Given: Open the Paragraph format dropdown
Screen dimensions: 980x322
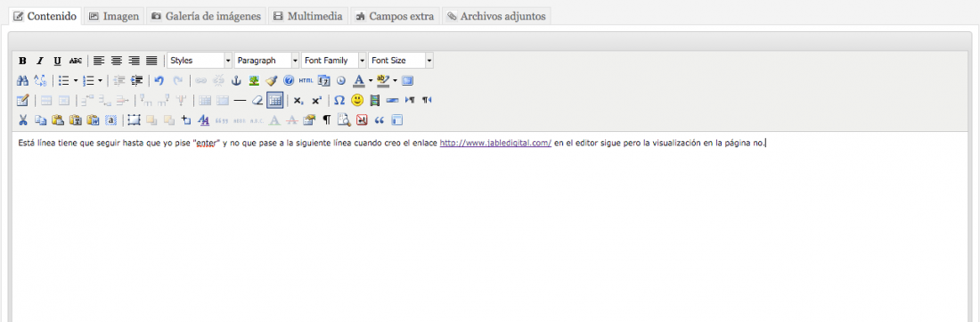Looking at the screenshot, I should (x=267, y=61).
